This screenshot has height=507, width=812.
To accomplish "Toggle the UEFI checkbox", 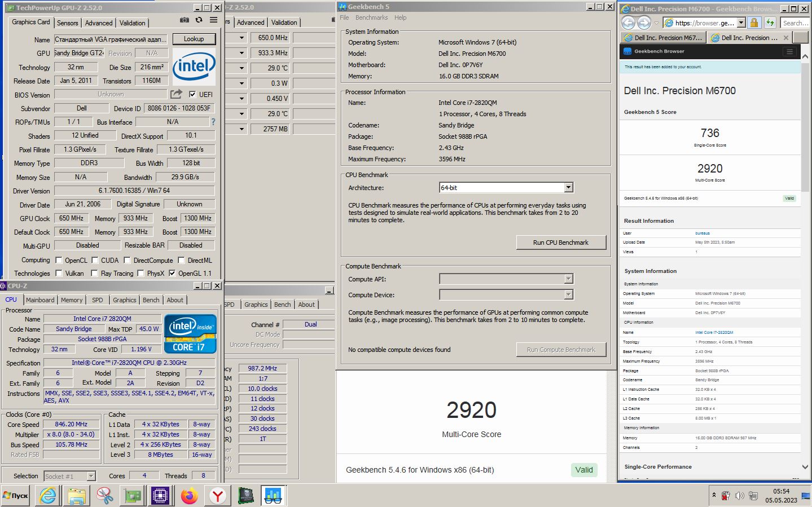I will click(192, 94).
